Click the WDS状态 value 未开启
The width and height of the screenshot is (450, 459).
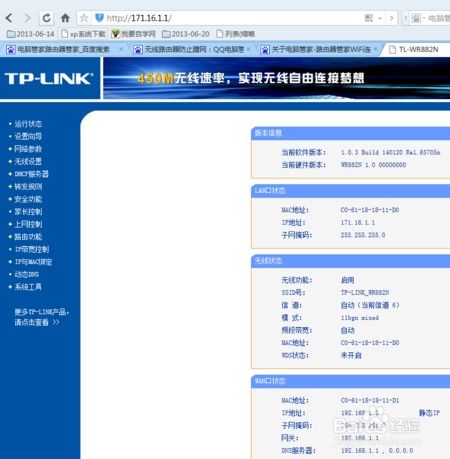tap(351, 355)
